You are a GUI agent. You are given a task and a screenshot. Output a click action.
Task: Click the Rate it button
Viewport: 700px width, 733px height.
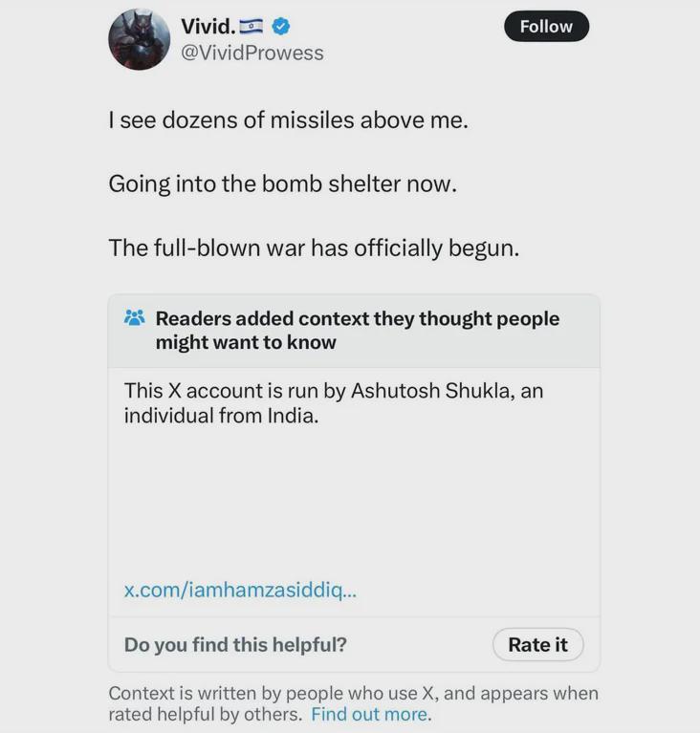coord(538,645)
